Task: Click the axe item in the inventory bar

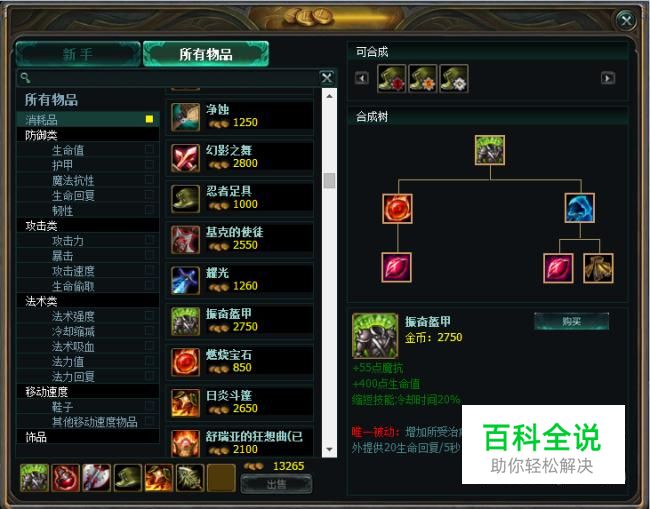Action: 96,477
